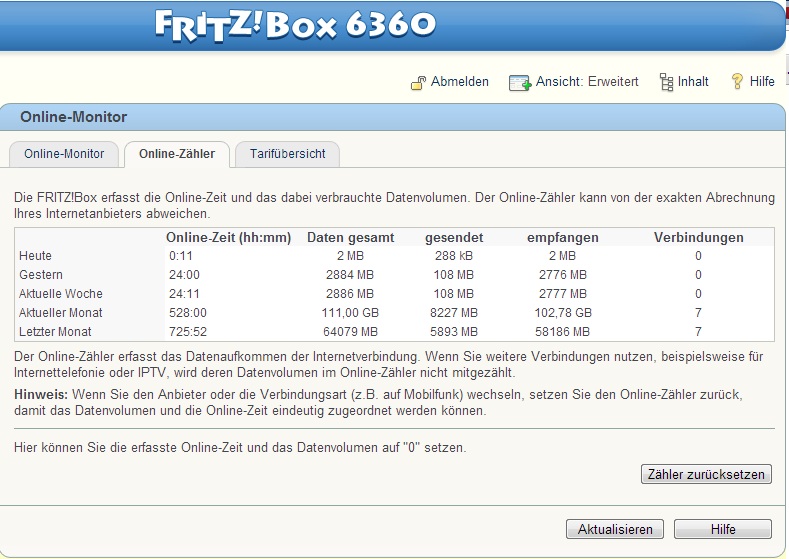The width and height of the screenshot is (789, 559).
Task: Click total data value 2884 MB
Action: pos(350,275)
